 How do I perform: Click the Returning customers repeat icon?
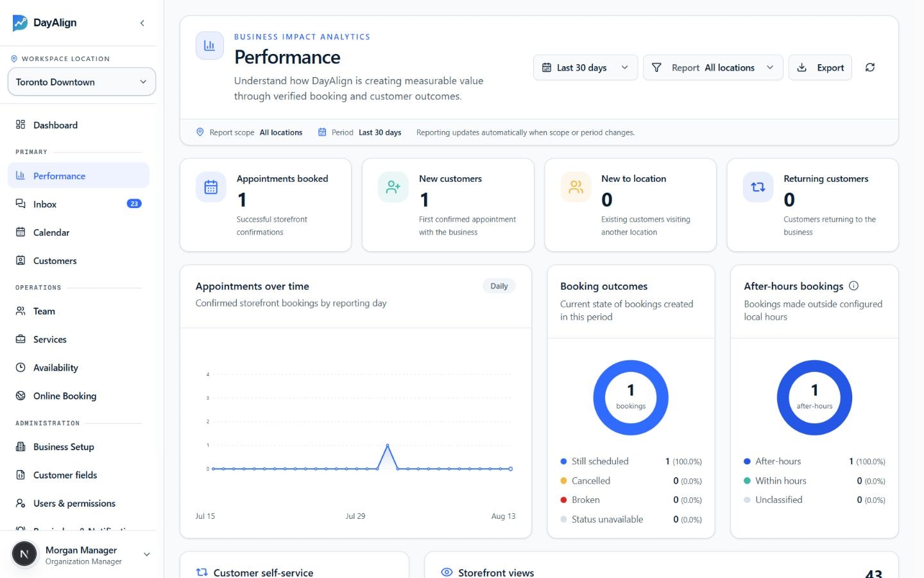[758, 187]
